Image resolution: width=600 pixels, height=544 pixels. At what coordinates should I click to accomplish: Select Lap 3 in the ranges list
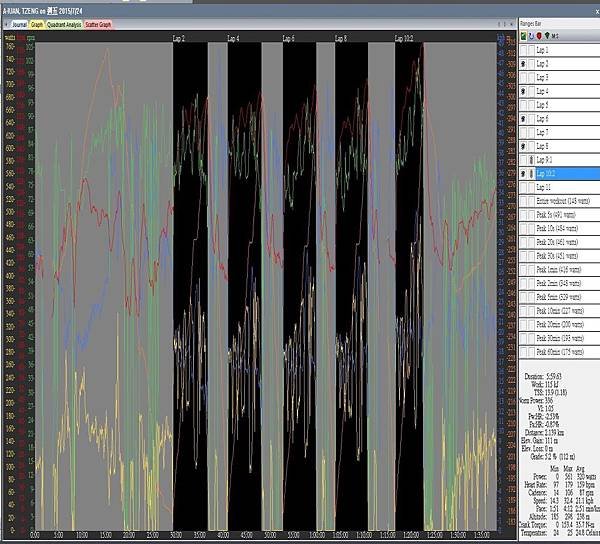pos(559,78)
